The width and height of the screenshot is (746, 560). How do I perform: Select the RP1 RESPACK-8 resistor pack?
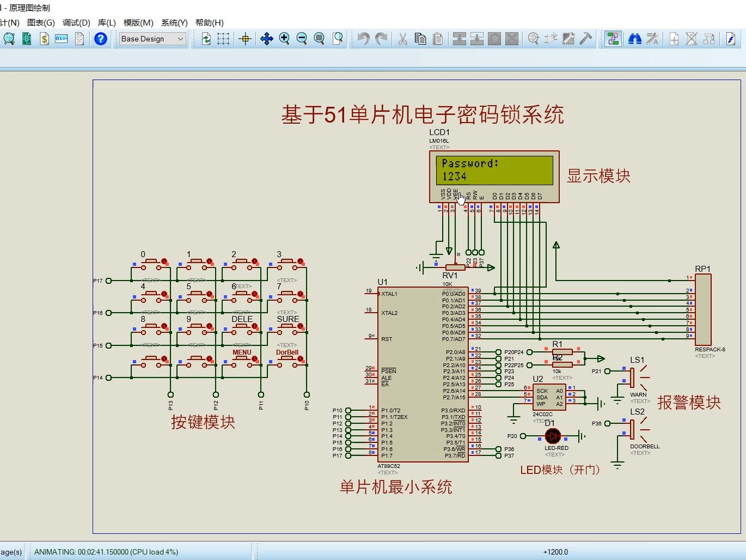point(703,309)
